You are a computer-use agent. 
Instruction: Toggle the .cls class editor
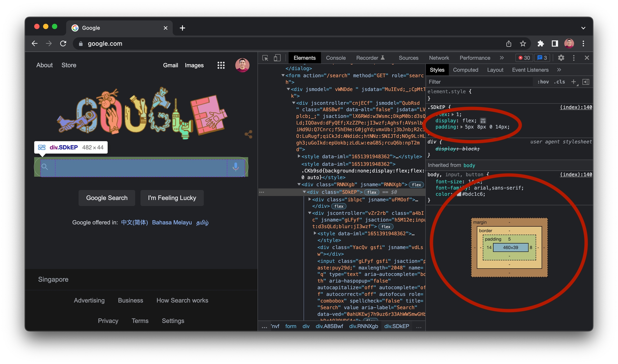click(x=559, y=82)
